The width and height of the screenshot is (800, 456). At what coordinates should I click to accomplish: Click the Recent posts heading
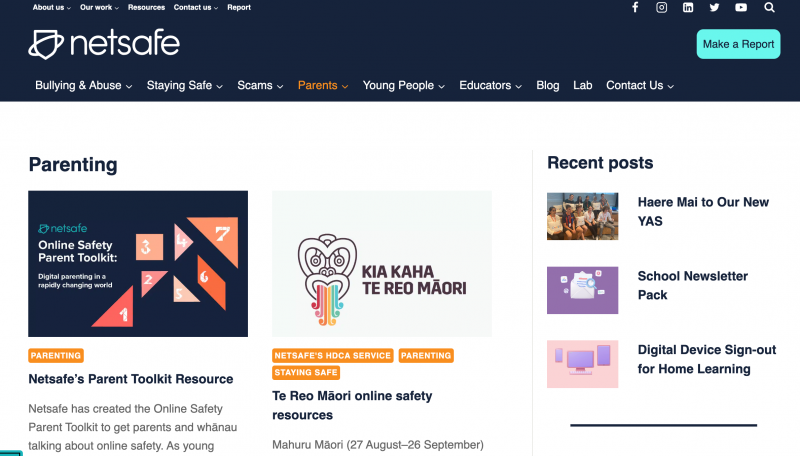click(x=600, y=163)
